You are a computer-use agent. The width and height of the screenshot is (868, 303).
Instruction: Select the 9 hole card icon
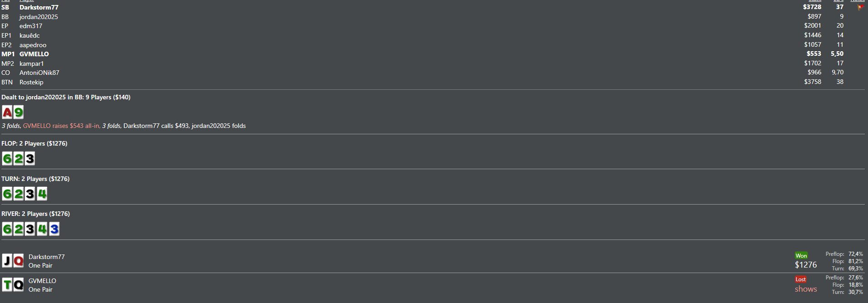(x=18, y=112)
